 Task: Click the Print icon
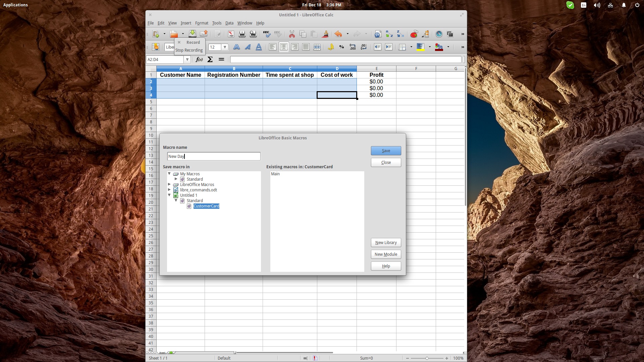coord(242,34)
